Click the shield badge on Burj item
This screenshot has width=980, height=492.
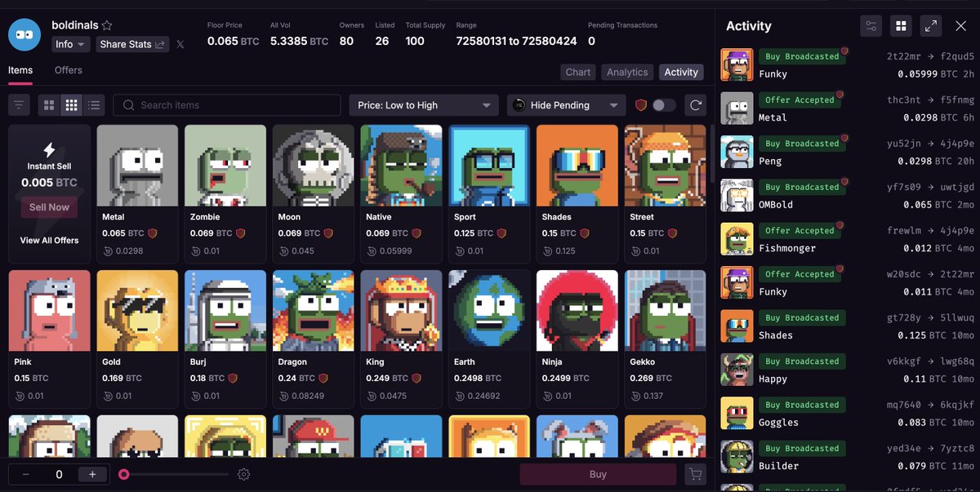(233, 379)
